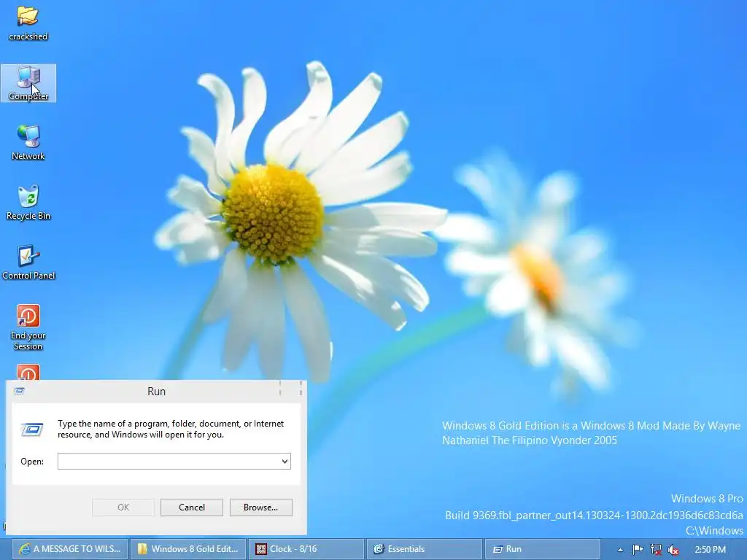747x560 pixels.
Task: Switch to A MESSAGE TO WILS... taskbar item
Action: [69, 549]
